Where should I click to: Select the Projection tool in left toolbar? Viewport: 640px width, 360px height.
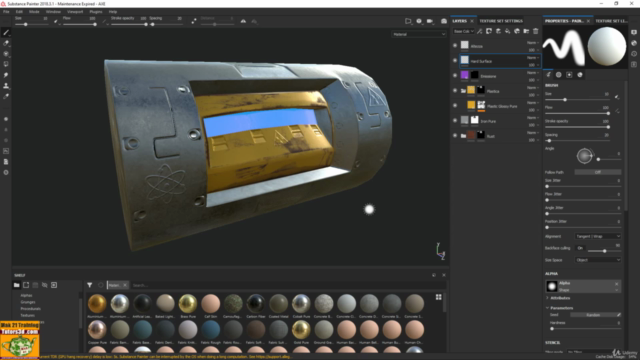[x=6, y=54]
